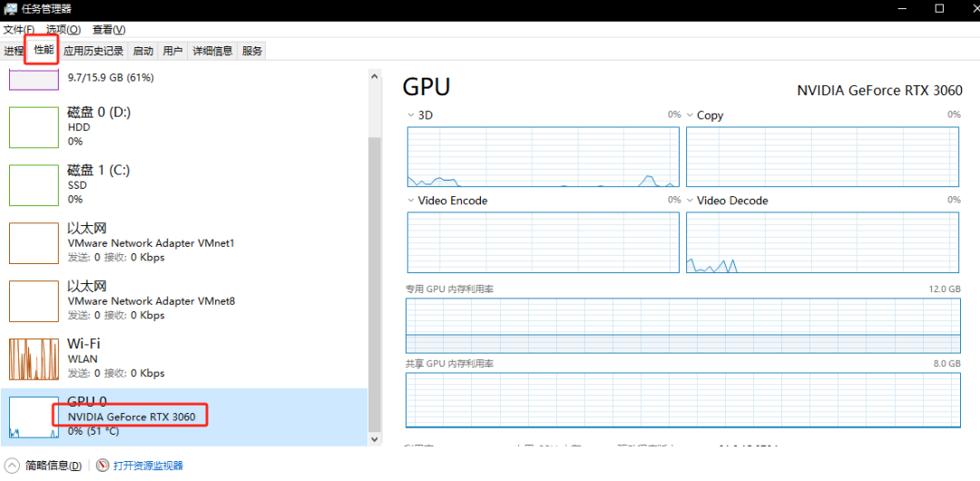Click the Wi-Fi label

point(83,344)
